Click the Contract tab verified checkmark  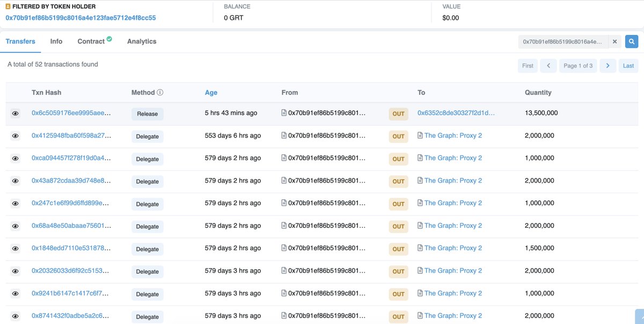pos(109,39)
